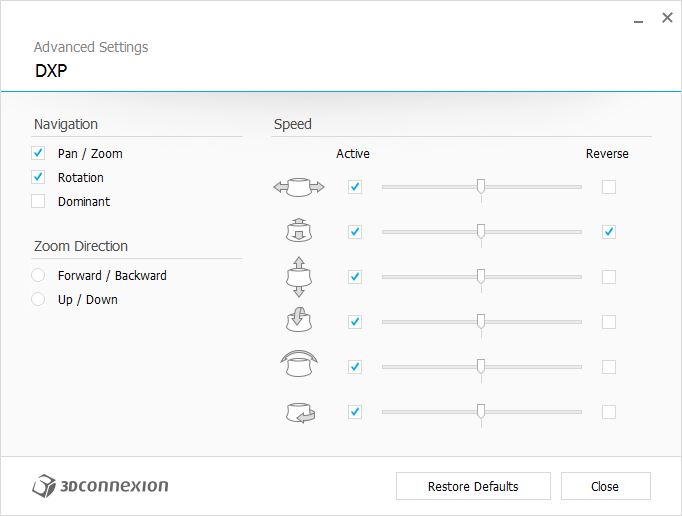682x516 pixels.
Task: Uncheck the Pan / Zoom checkbox
Action: pos(38,153)
